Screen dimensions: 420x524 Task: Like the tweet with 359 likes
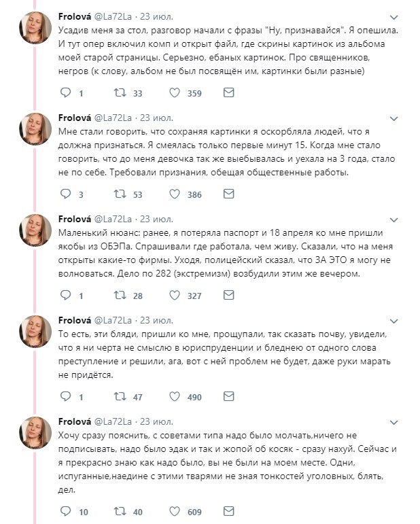pyautogui.click(x=174, y=93)
